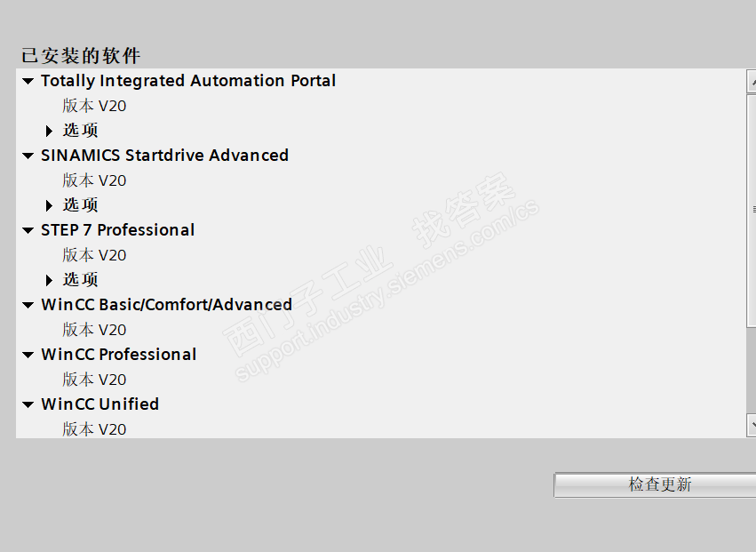756x552 pixels.
Task: Collapse the Totally Integrated Automation Portal entry
Action: pos(28,81)
